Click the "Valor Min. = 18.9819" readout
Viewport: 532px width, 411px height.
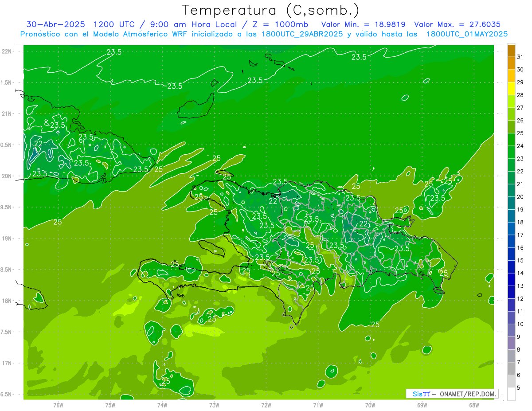pos(364,24)
